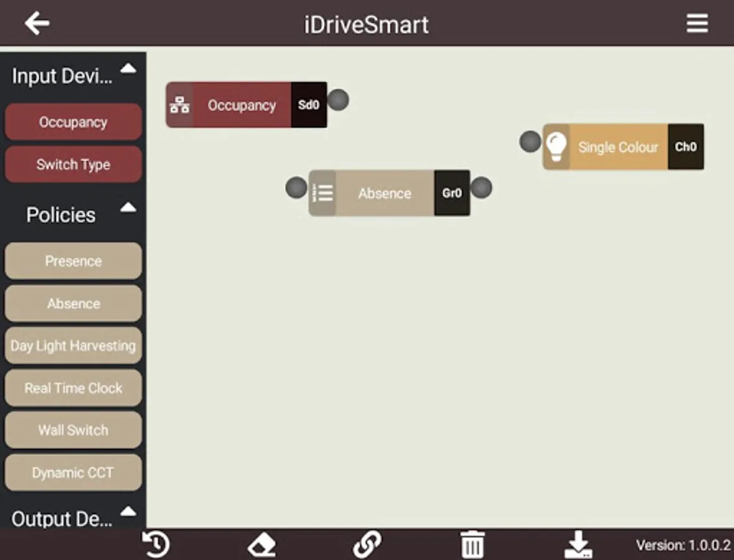This screenshot has height=560, width=734.
Task: Select the Absence node label on canvas
Action: tap(385, 194)
